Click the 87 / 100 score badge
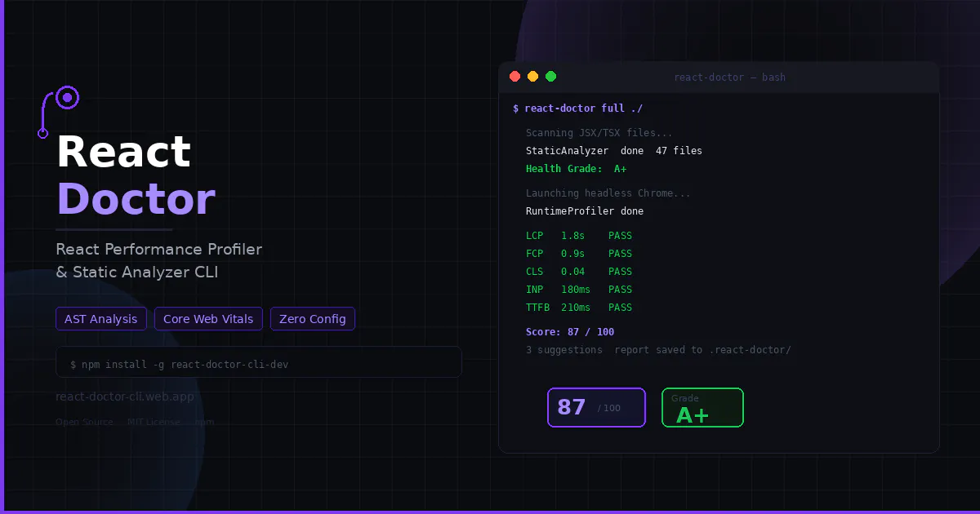The height and width of the screenshot is (514, 980). point(596,407)
